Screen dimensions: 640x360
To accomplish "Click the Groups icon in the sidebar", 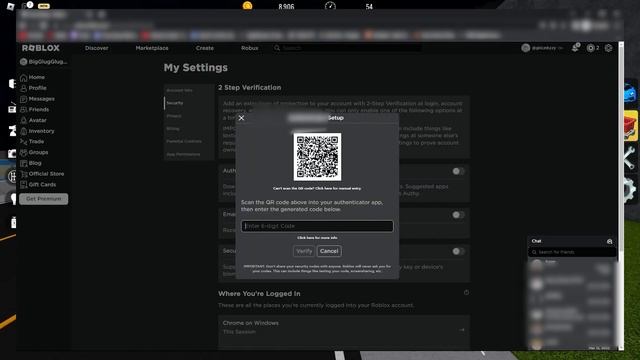I will 24,153.
